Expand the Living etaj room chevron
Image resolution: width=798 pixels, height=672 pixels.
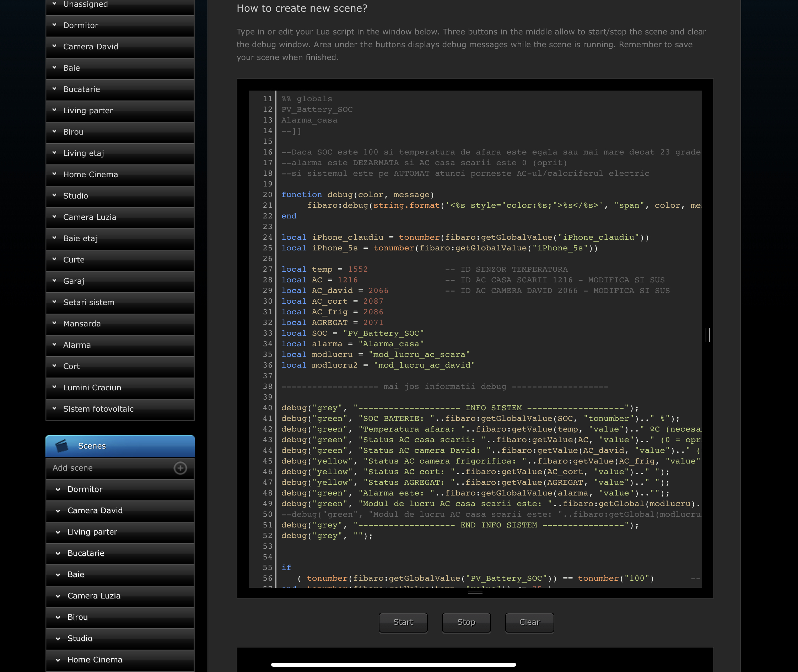point(54,153)
